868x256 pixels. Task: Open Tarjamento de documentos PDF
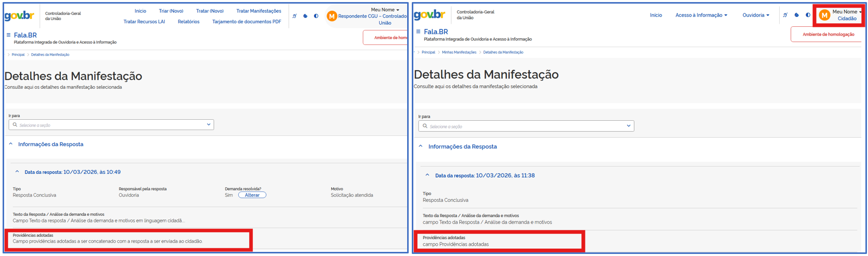click(246, 22)
